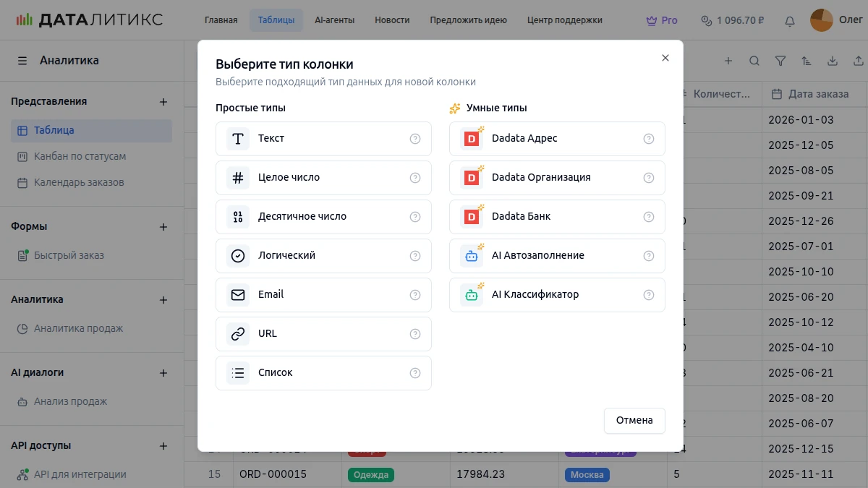868x488 pixels.
Task: Add a new API доступы entry
Action: click(x=163, y=446)
